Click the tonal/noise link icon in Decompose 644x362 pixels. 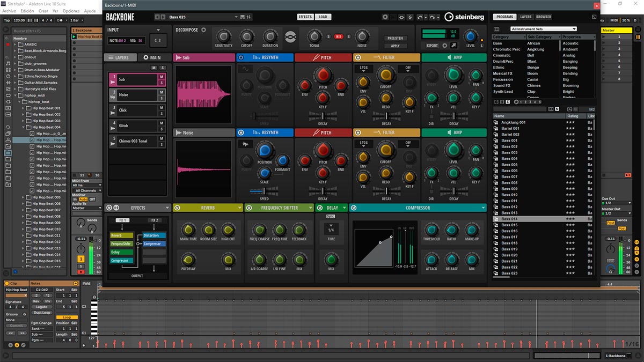[x=290, y=37]
